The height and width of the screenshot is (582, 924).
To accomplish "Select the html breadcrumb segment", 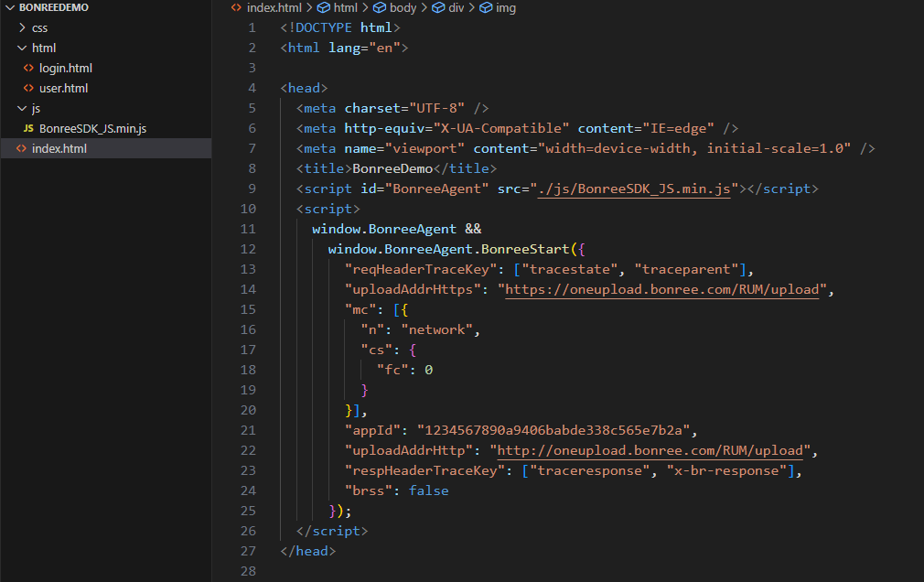I will point(345,7).
